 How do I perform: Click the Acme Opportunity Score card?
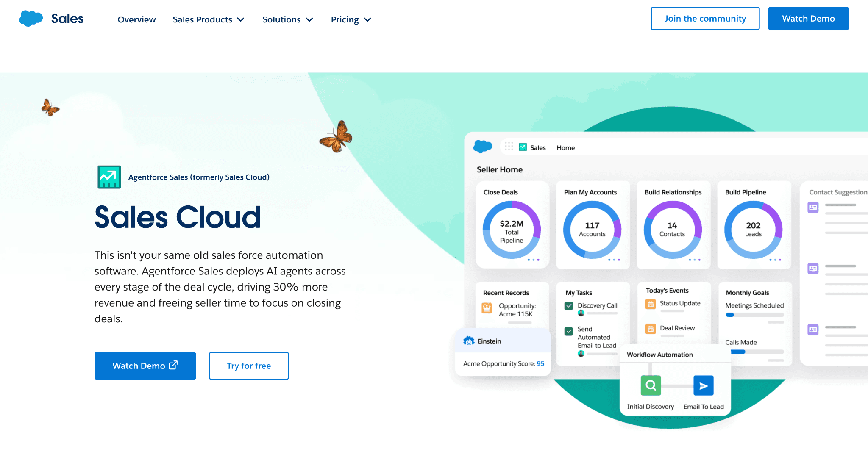503,363
